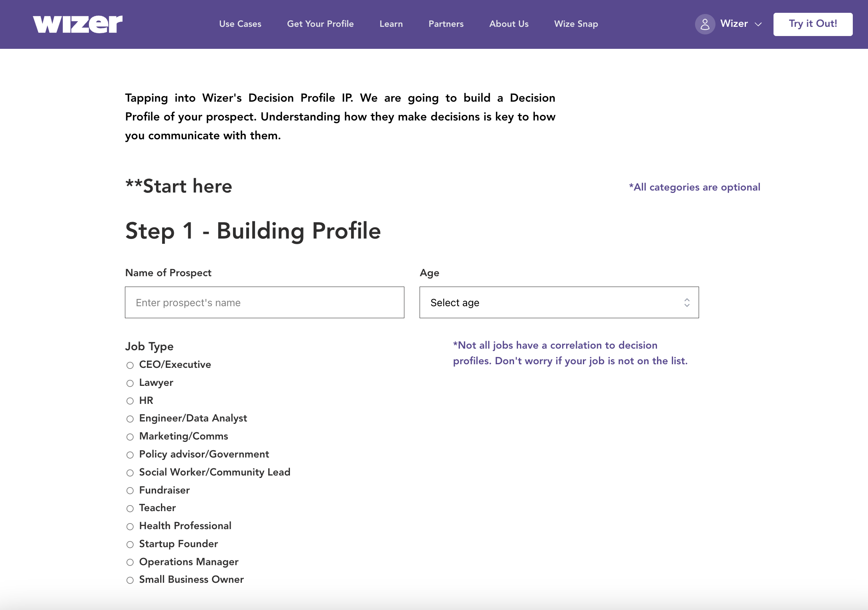
Task: Choose the Lawyer job type
Action: pyautogui.click(x=130, y=383)
